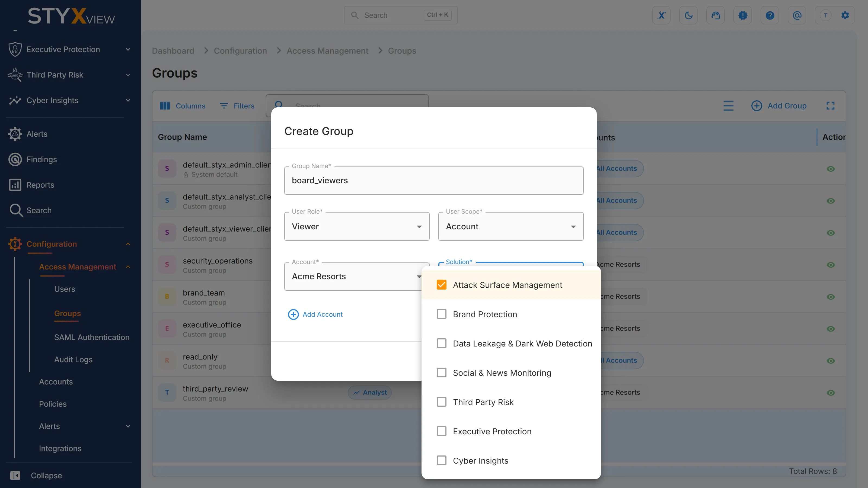The image size is (868, 488).
Task: Open the Account dropdown showing Acme Resorts
Action: (x=353, y=277)
